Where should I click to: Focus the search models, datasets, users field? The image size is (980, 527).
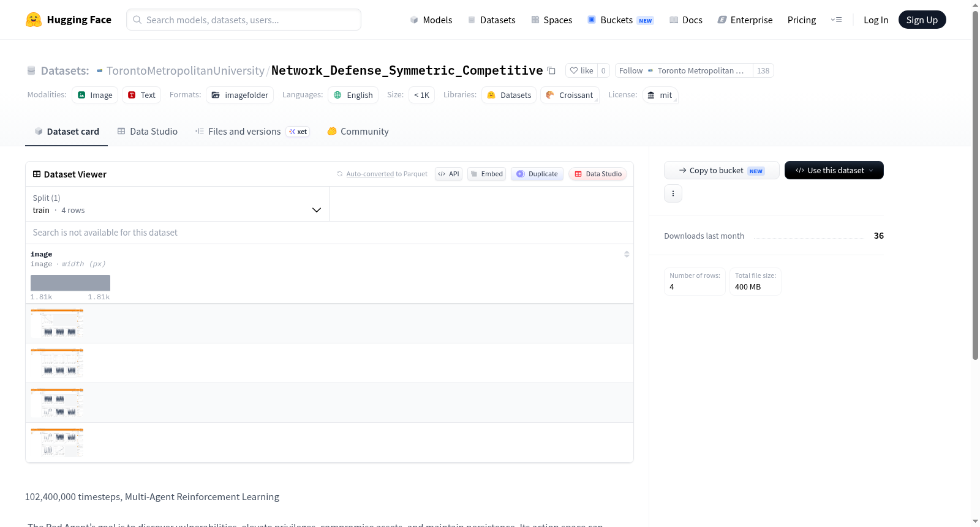point(244,20)
